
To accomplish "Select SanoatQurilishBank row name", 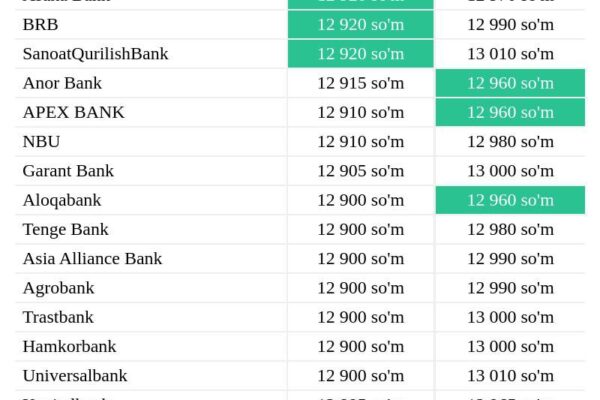I will [95, 54].
